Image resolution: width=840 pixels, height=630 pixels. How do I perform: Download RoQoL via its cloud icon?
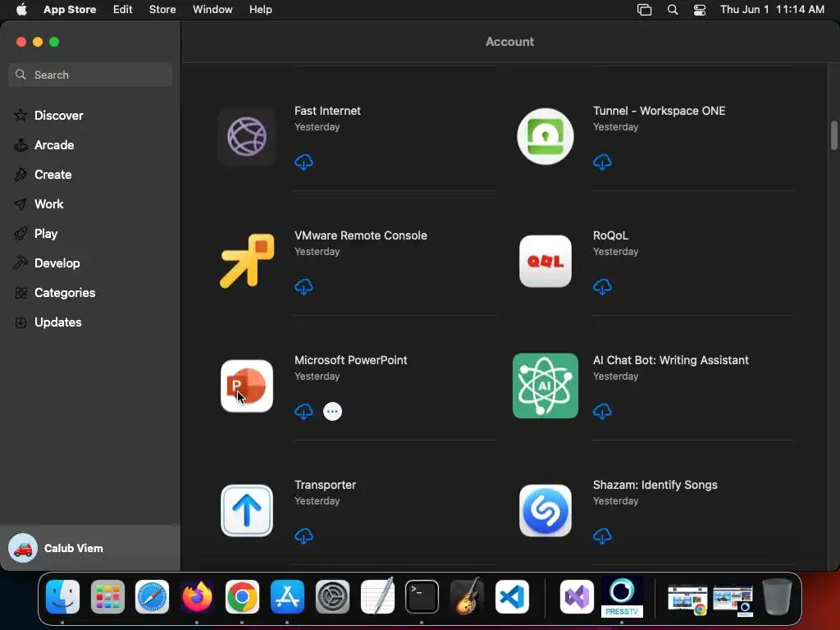(x=602, y=286)
